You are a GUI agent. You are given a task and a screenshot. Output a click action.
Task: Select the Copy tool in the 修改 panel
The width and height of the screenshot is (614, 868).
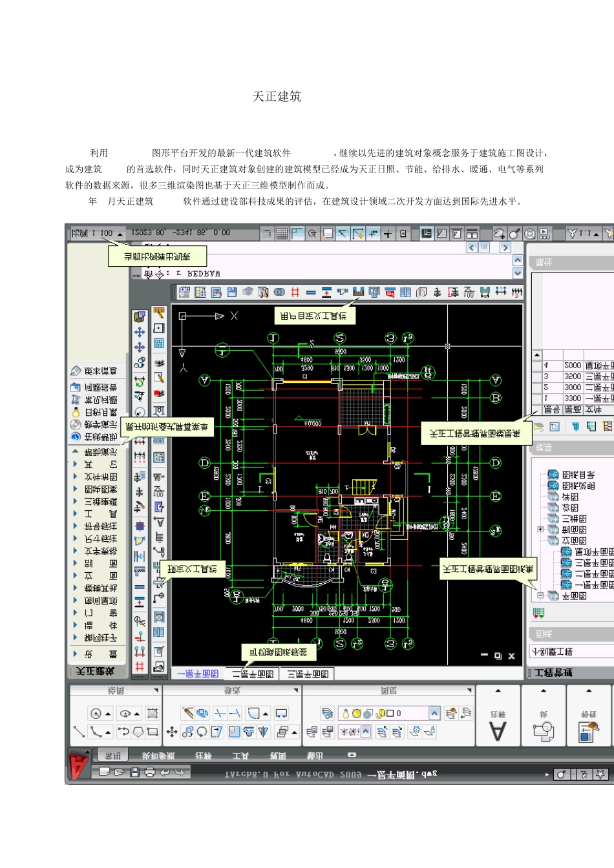pyautogui.click(x=188, y=732)
